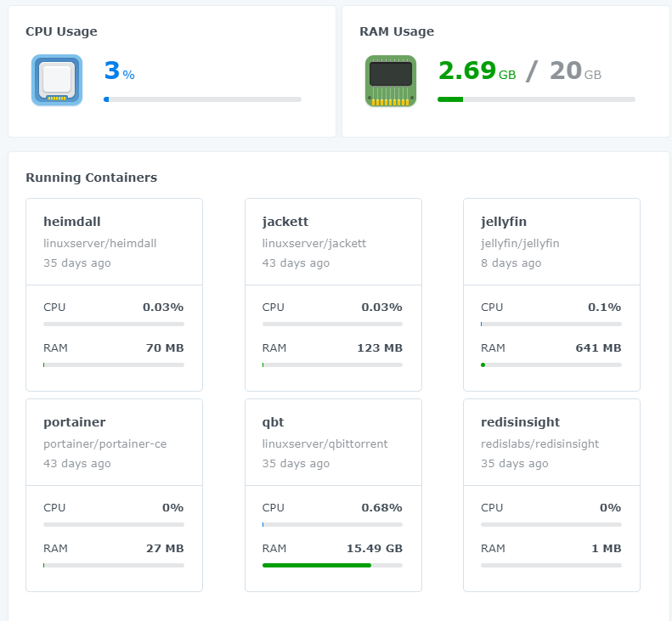Select the jellyfin container name
The image size is (672, 621).
(x=504, y=222)
